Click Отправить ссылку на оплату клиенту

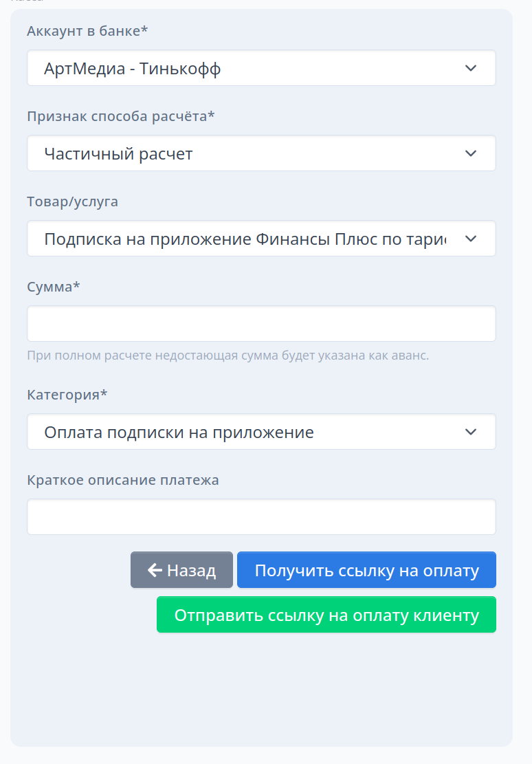pyautogui.click(x=326, y=615)
